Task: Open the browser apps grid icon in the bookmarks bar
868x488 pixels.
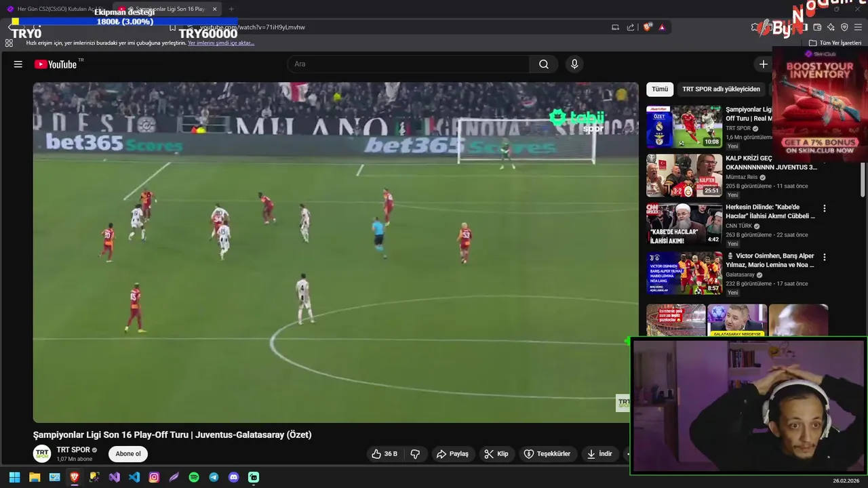Action: [x=9, y=43]
